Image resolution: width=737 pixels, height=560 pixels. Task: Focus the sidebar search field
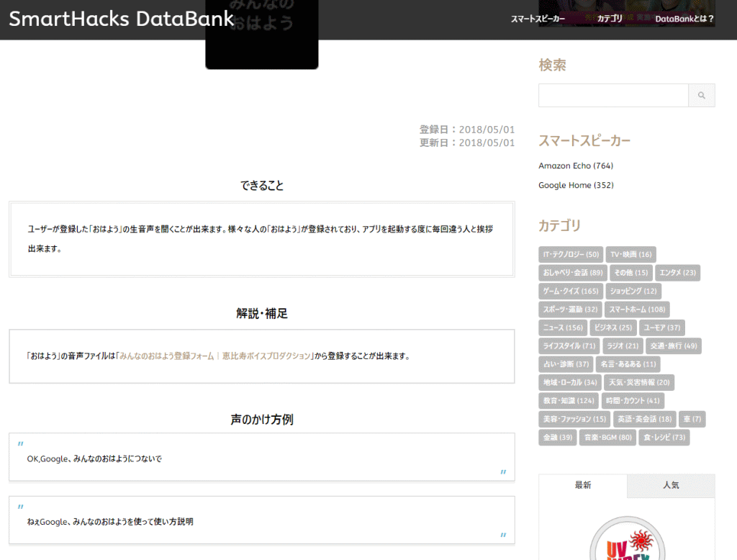click(x=613, y=96)
